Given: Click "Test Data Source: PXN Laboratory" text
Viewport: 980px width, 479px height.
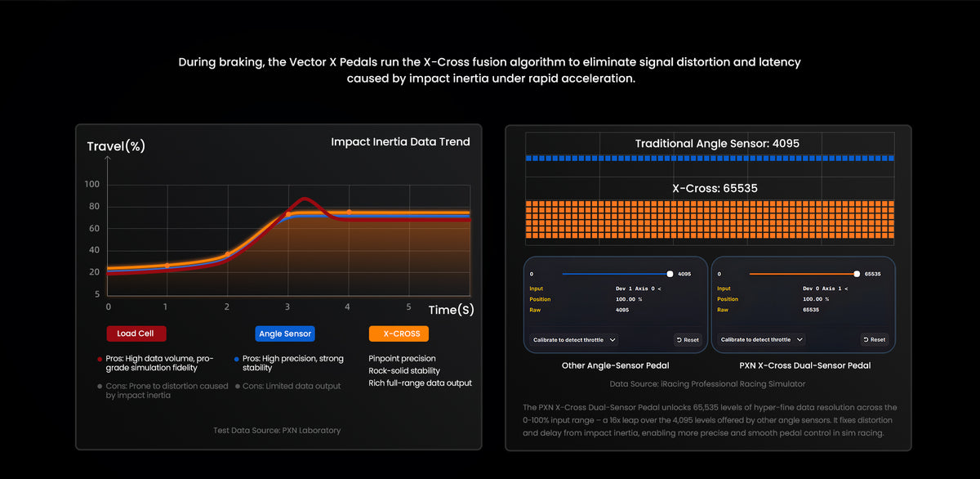Looking at the screenshot, I should (277, 430).
